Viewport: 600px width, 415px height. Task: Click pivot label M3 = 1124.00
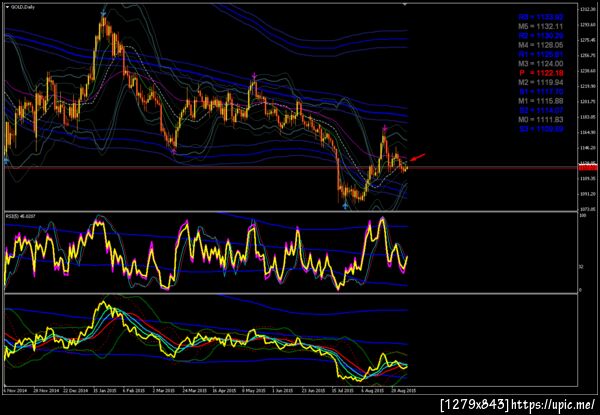[x=541, y=63]
